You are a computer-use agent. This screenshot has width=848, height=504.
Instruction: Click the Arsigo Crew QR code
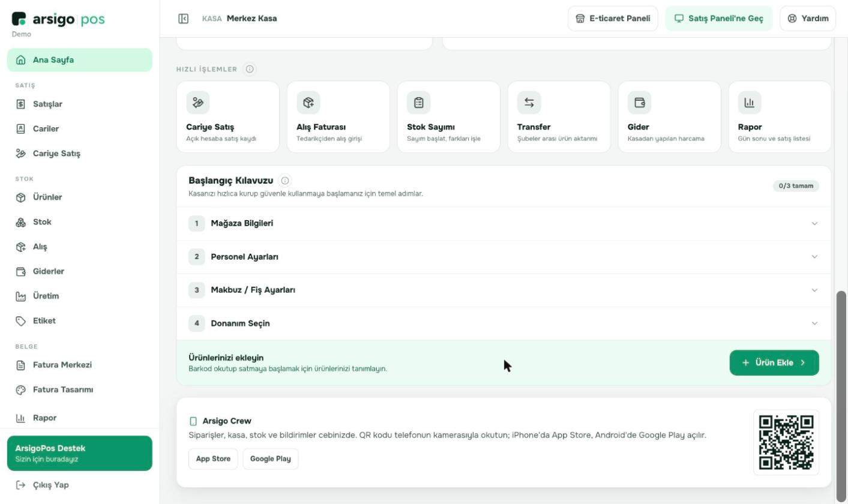pyautogui.click(x=786, y=442)
